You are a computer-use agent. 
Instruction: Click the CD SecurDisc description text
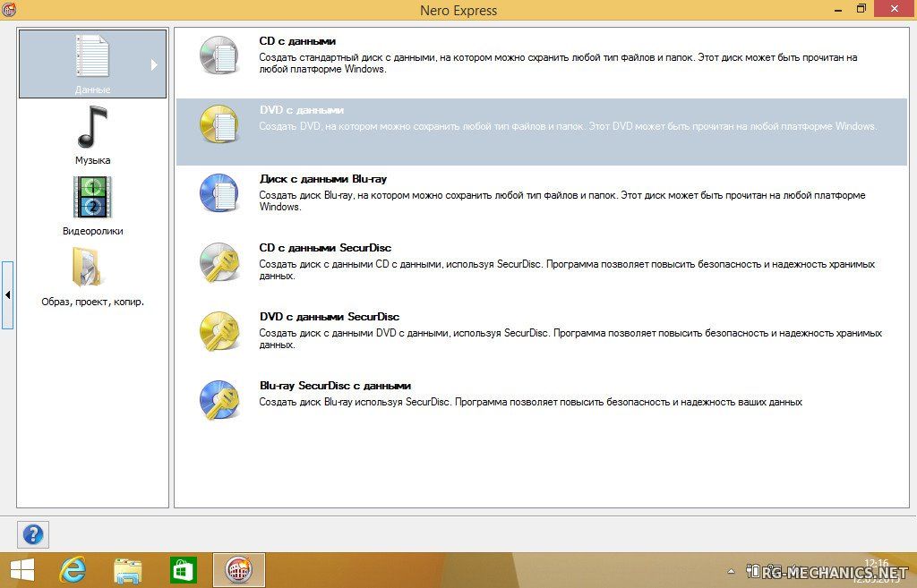567,269
